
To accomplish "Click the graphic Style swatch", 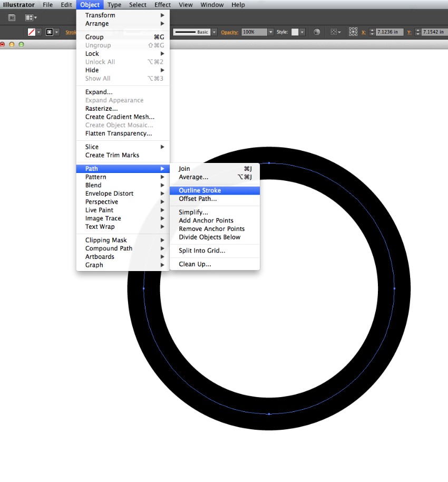I will pos(295,32).
